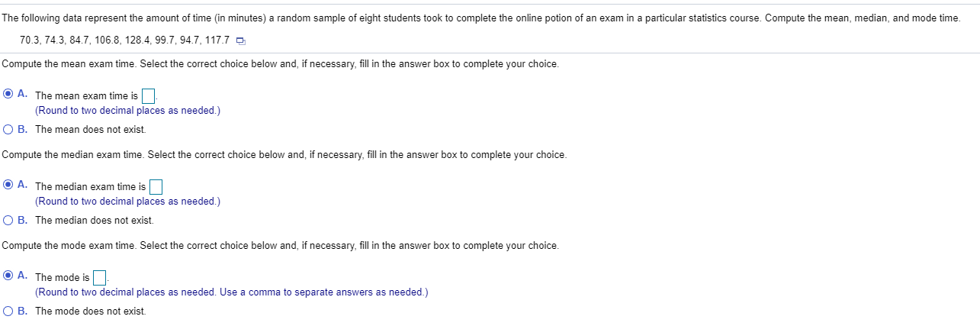Click the "The mode is" label

(x=62, y=277)
